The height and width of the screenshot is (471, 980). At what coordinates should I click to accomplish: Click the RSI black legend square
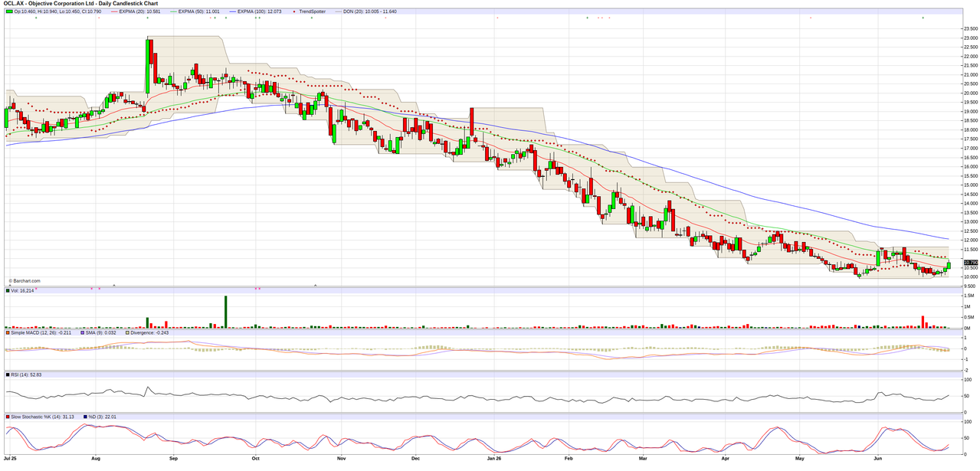(x=8, y=375)
